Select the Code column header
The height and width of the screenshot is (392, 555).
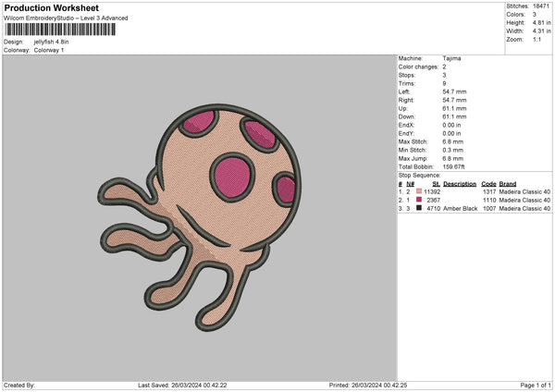pyautogui.click(x=488, y=183)
